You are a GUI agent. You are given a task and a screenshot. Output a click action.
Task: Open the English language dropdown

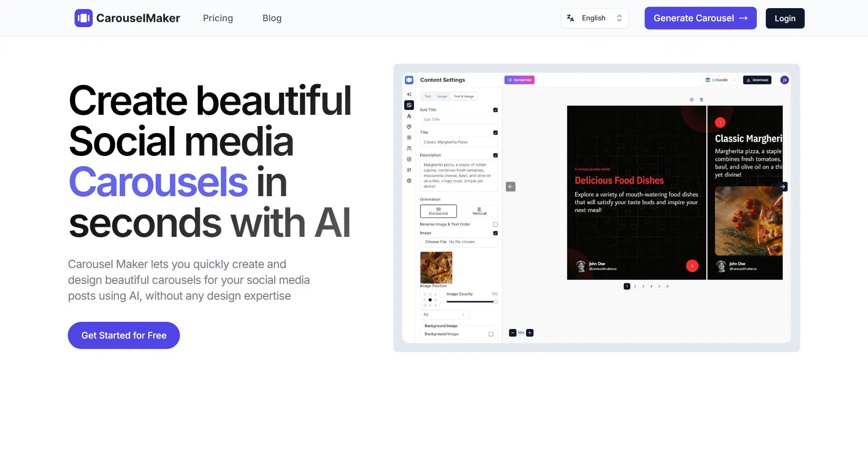click(594, 18)
